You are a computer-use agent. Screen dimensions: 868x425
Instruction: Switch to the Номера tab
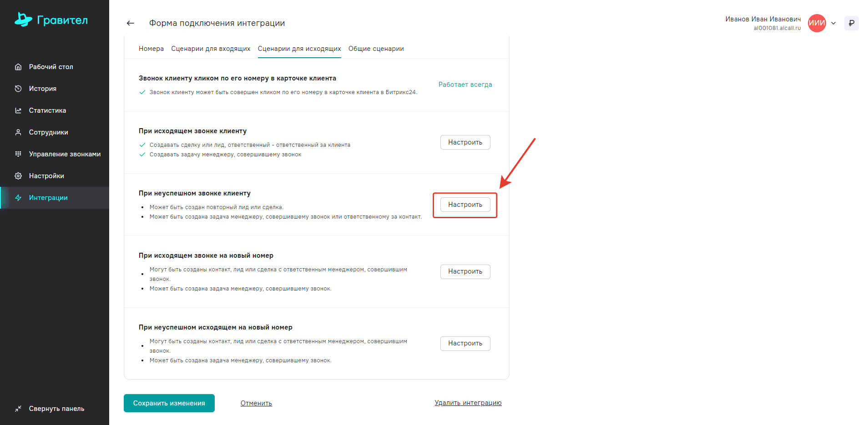151,49
